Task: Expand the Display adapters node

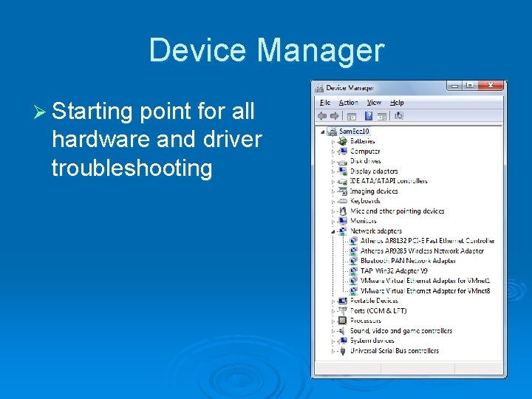Action: (332, 171)
